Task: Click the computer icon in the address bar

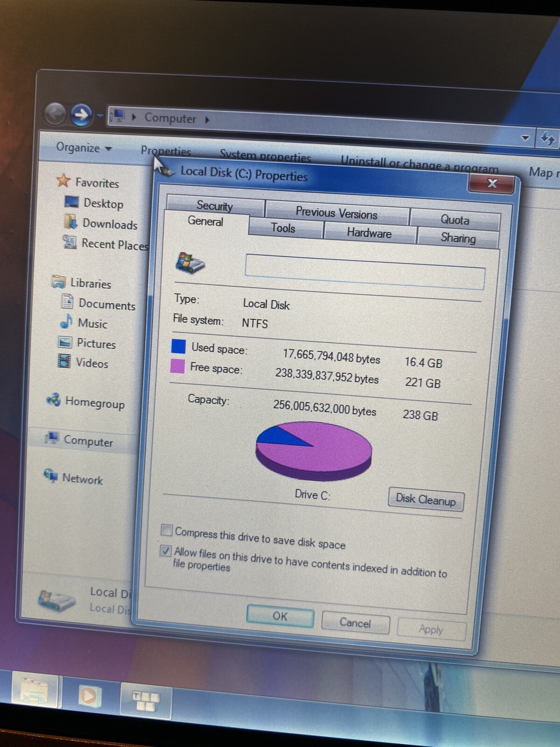Action: pos(118,116)
